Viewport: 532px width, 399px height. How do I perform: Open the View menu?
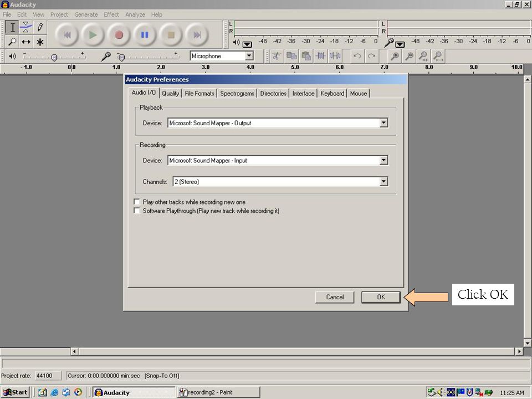[x=38, y=14]
